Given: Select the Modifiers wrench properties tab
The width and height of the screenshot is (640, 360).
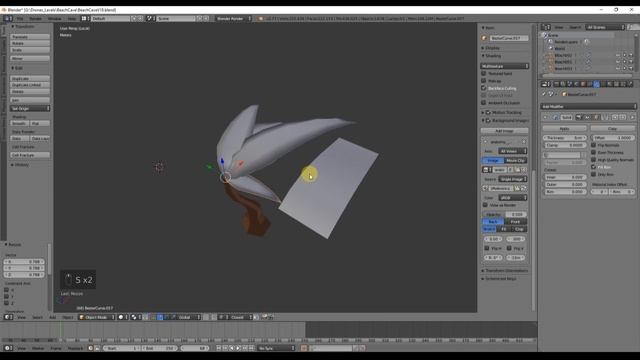Looking at the screenshot, I should 596,84.
